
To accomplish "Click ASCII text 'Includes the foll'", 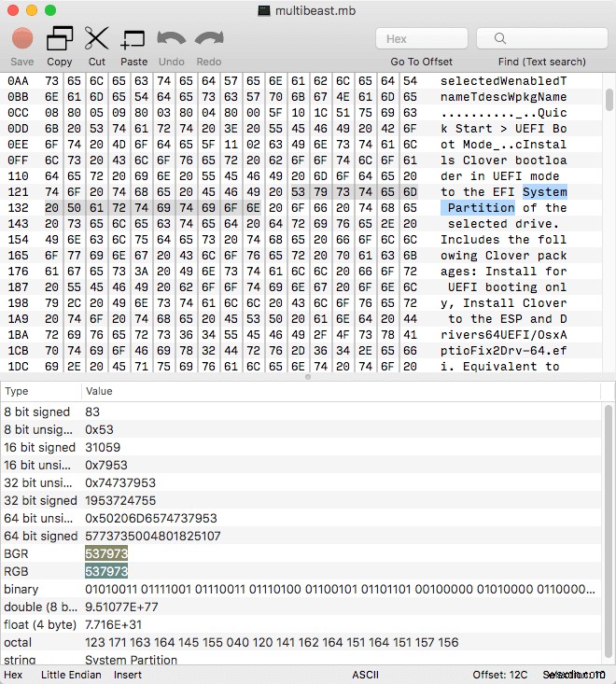I will [503, 240].
